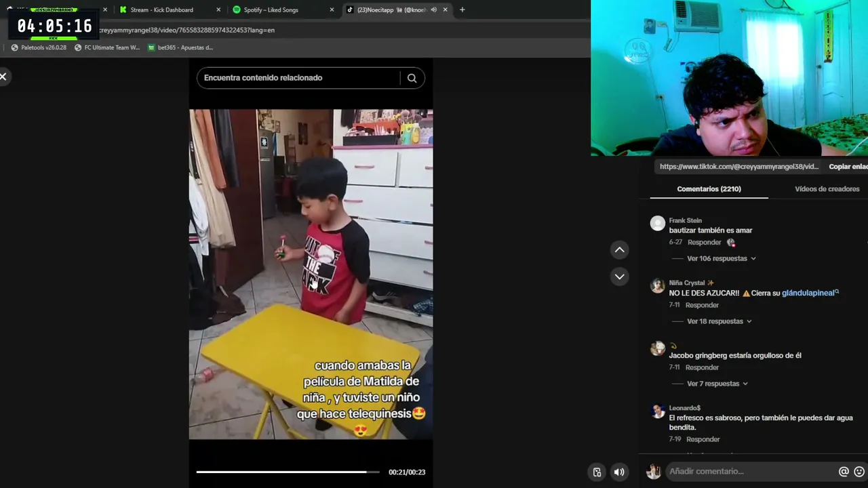868x488 pixels.
Task: Click the comment 'Jacobo gringberg estaría orgulloso de él'
Action: tap(735, 355)
